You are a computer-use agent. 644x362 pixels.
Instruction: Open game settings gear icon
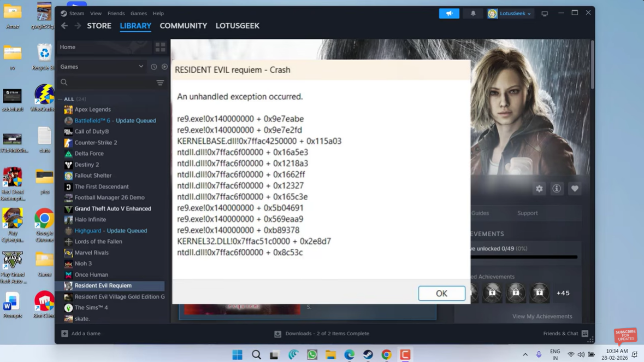[x=539, y=189]
